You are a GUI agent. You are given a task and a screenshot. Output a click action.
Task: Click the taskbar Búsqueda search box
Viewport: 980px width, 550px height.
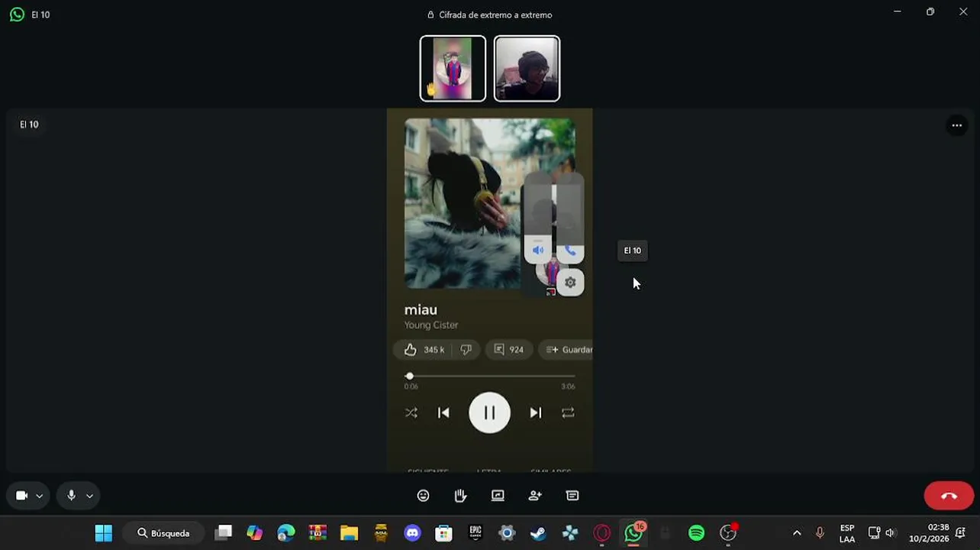pyautogui.click(x=164, y=533)
